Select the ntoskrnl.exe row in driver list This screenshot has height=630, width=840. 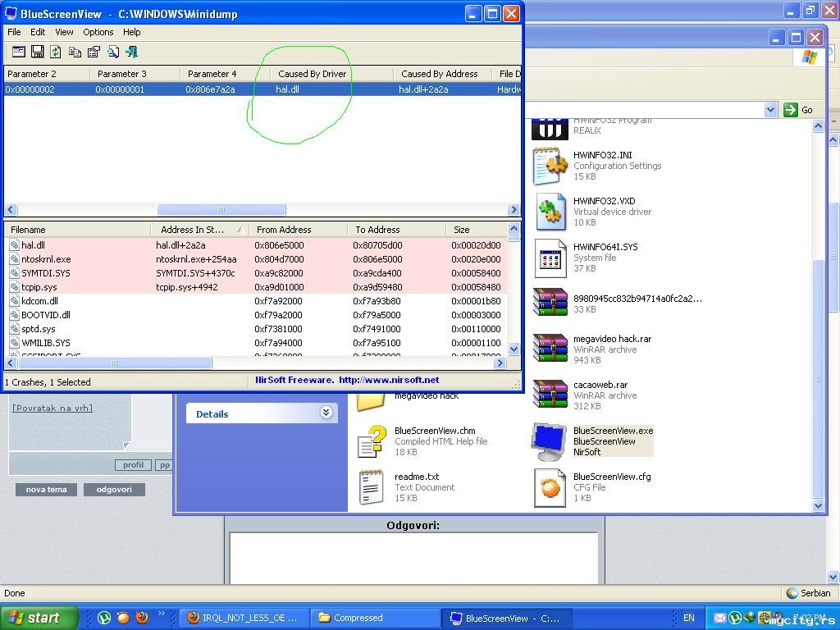(46, 259)
